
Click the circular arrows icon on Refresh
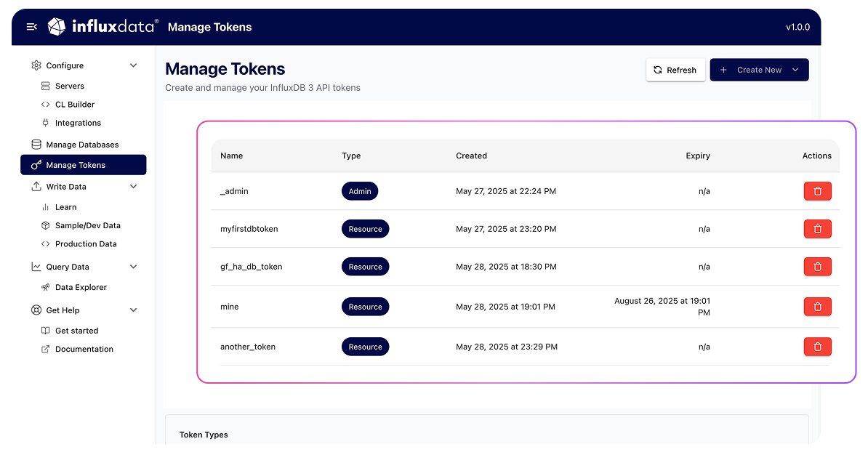pyautogui.click(x=658, y=70)
